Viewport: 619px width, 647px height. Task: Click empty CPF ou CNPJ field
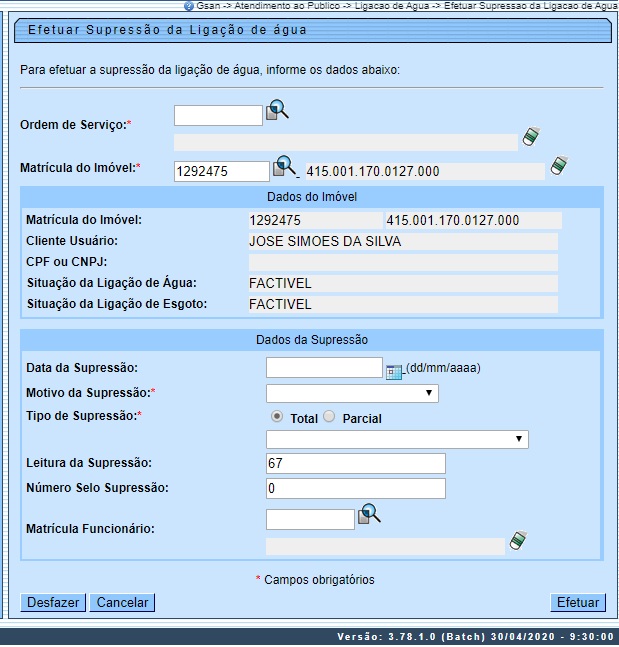(403, 262)
